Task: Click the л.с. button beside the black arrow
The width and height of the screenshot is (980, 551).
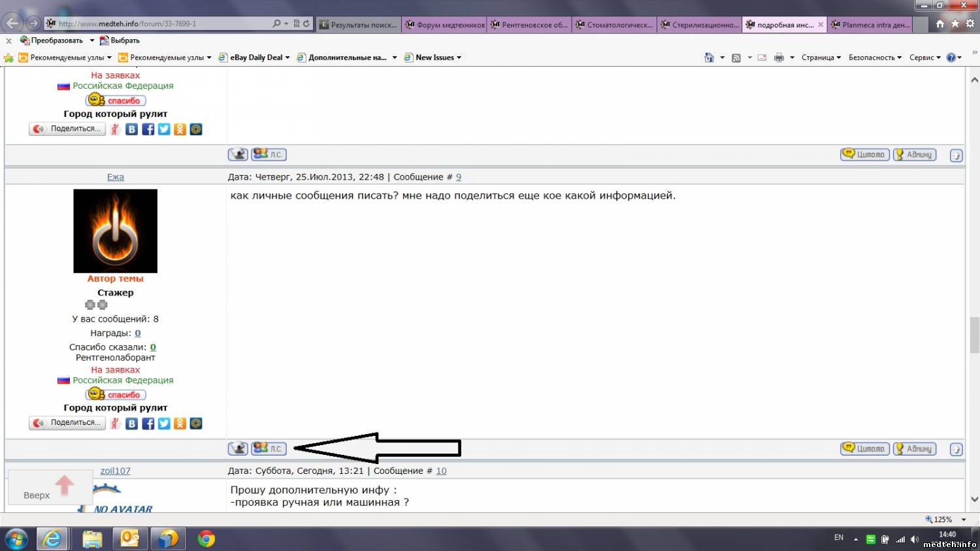Action: (269, 448)
